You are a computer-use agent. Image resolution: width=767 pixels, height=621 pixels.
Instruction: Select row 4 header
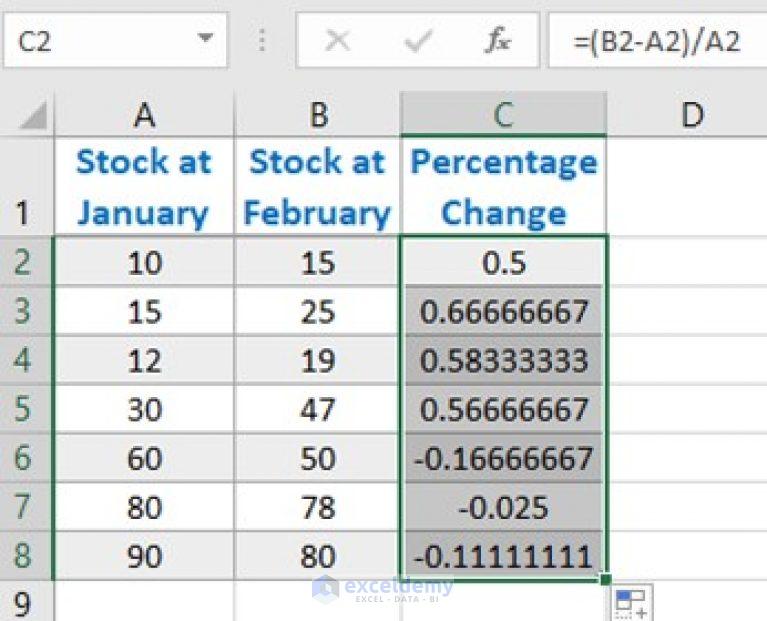tap(27, 360)
